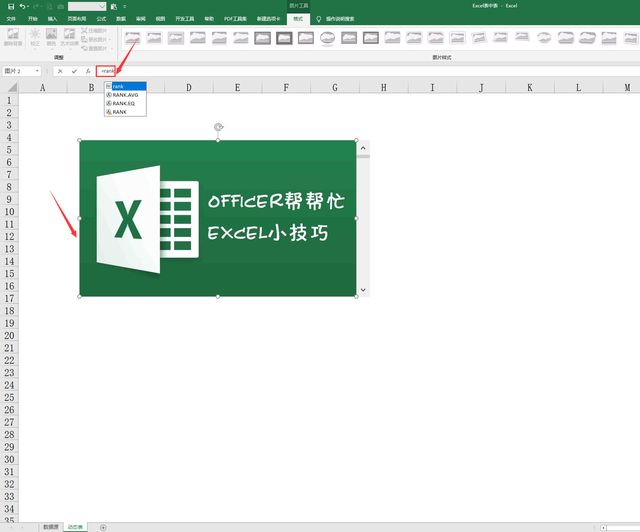Open the Name Box dropdown arrow showing 图片 2
Viewport: 640px width, 532px height.
click(37, 71)
